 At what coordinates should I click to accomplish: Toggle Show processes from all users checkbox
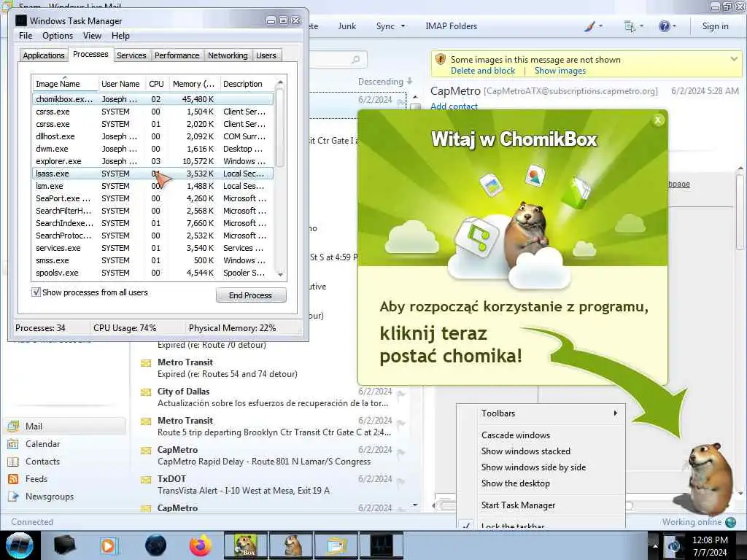[36, 292]
